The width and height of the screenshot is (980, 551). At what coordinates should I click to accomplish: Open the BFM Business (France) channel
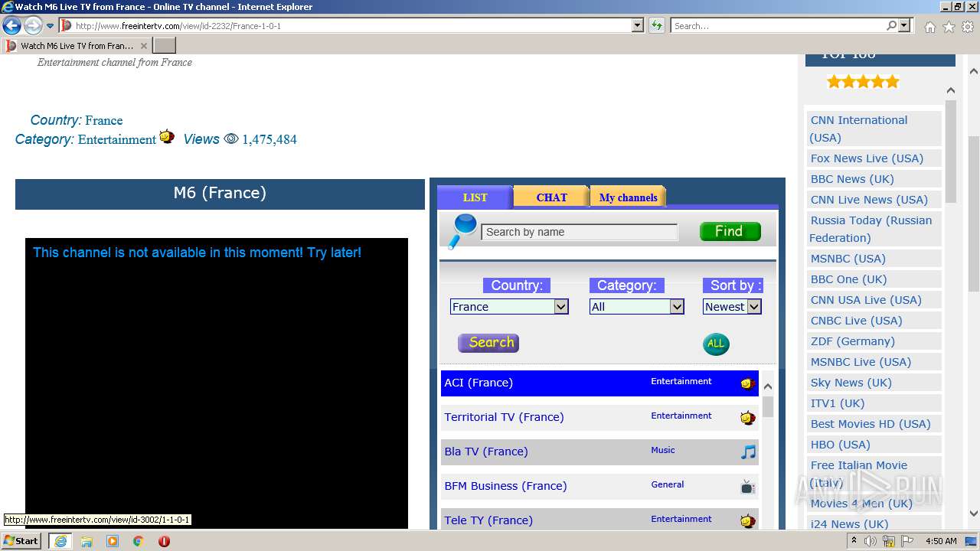pos(505,486)
